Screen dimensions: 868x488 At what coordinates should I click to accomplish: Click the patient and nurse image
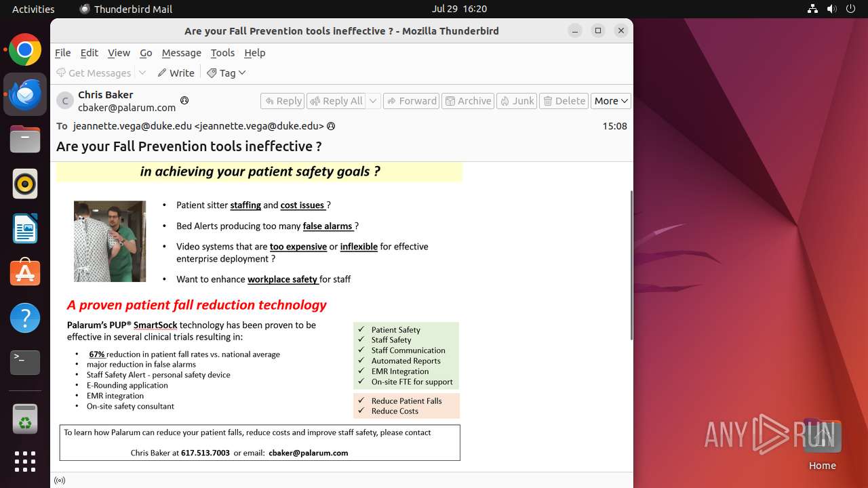[110, 241]
